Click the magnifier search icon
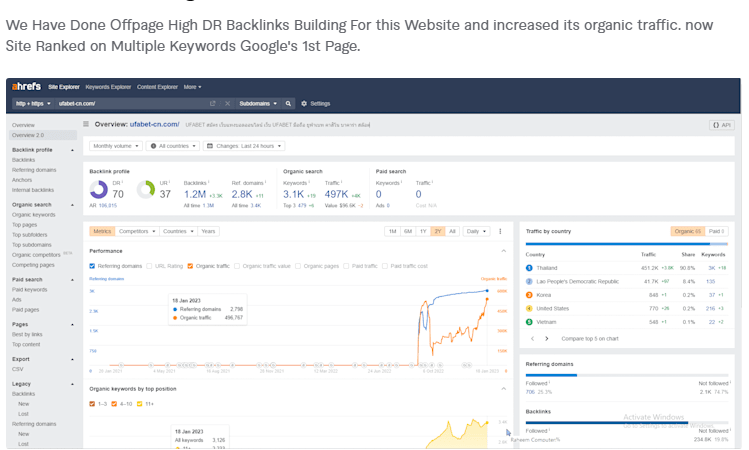Viewport: 749px width, 450px height. (289, 103)
